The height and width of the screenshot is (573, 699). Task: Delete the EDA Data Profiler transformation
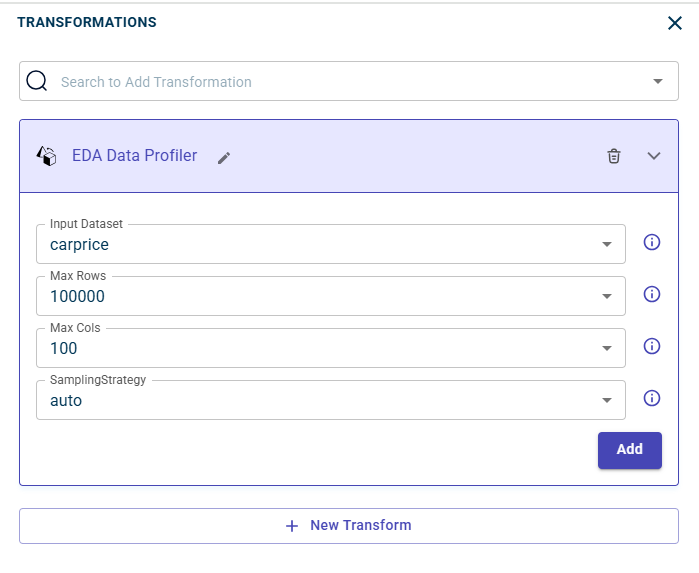(614, 156)
